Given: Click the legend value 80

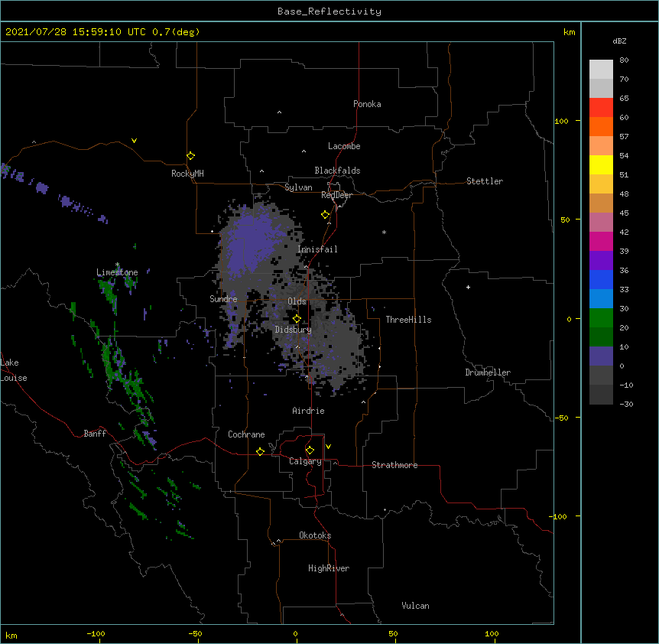Looking at the screenshot, I should tap(624, 60).
